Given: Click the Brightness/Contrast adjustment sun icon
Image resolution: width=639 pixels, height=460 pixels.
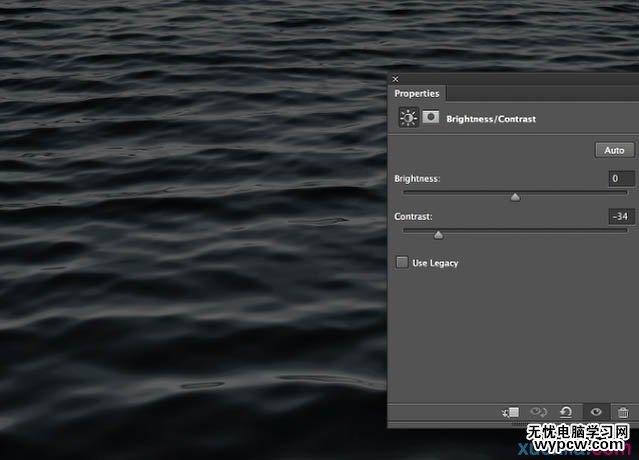Looking at the screenshot, I should 408,118.
